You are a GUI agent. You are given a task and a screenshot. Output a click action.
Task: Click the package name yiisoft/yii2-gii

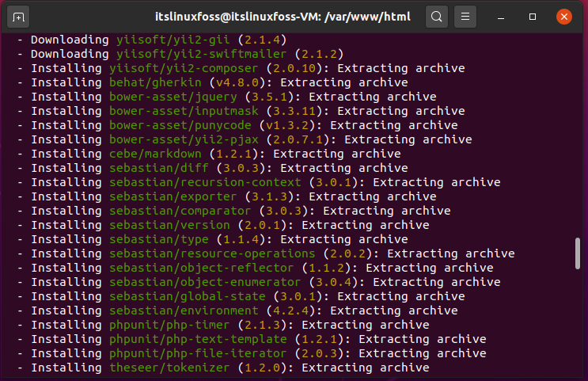(x=173, y=40)
